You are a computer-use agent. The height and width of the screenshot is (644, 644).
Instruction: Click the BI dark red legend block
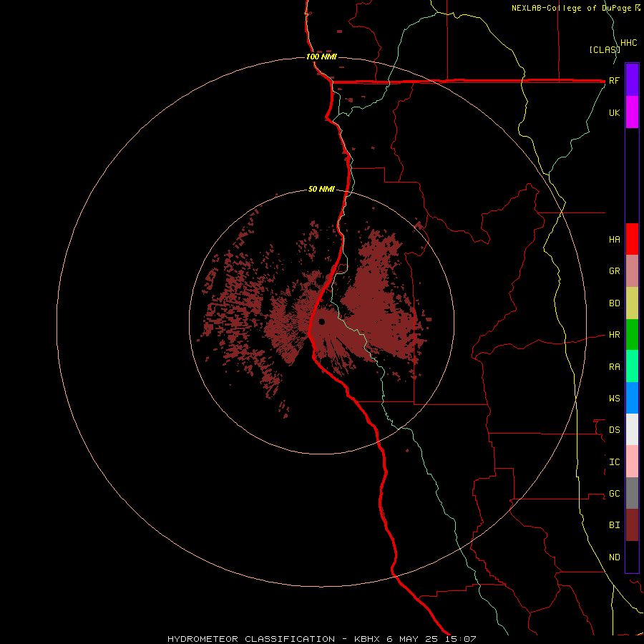pos(632,525)
